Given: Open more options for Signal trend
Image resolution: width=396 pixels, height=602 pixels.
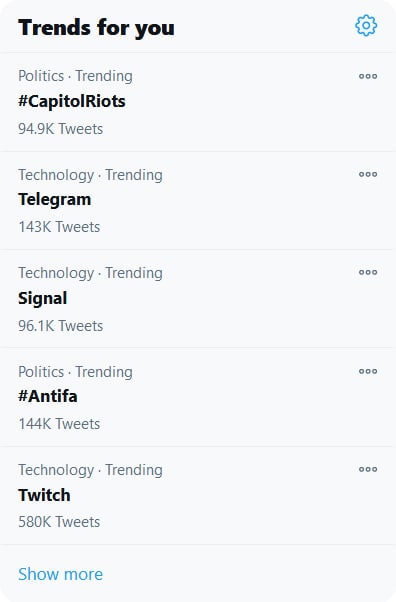Looking at the screenshot, I should [368, 272].
